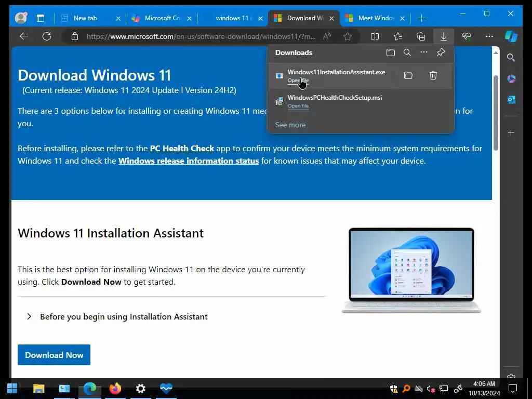Delete Windows11InstallationAssistant.exe download
This screenshot has width=532, height=399.
(433, 75)
